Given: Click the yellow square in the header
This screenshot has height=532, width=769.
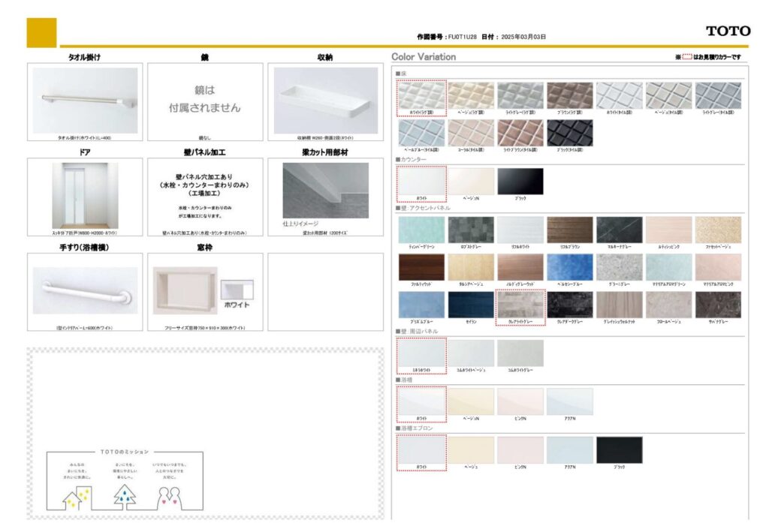Looking at the screenshot, I should point(41,32).
